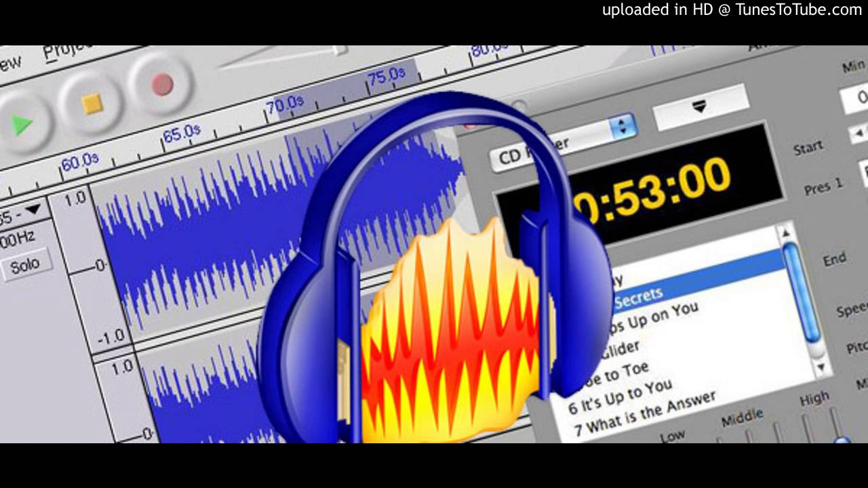The height and width of the screenshot is (488, 868).
Task: Click the 75.0s mark in the selected ruler region
Action: click(386, 76)
